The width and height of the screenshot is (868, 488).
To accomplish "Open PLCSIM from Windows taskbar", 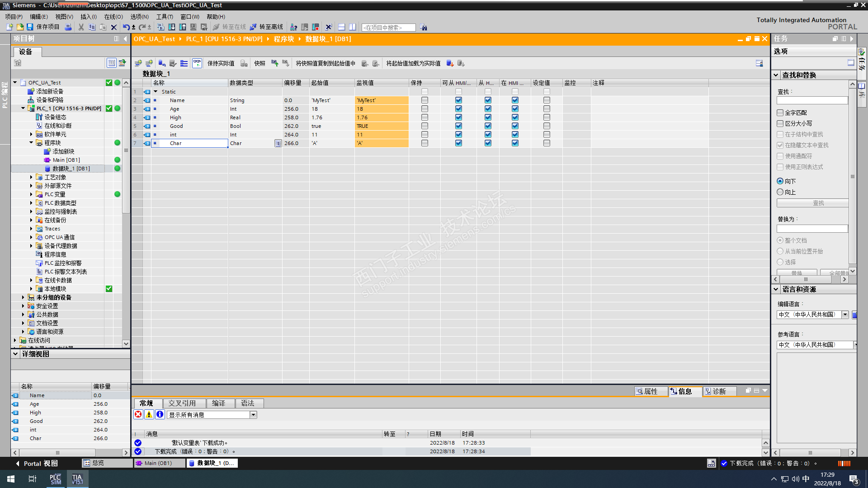I will coord(56,479).
